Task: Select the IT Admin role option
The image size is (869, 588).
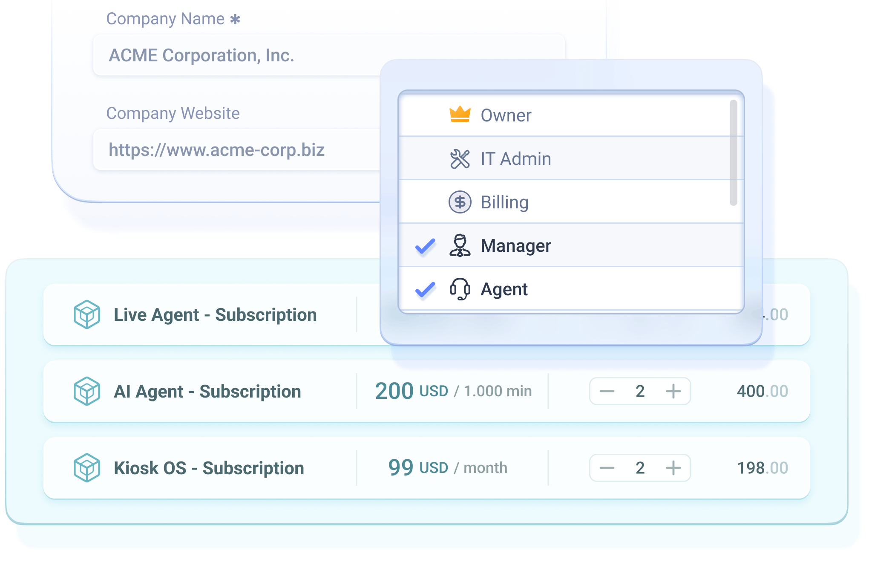Action: click(x=515, y=159)
